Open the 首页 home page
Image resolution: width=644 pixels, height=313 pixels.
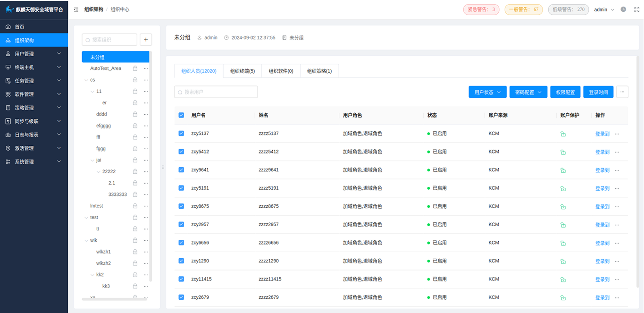[19, 26]
